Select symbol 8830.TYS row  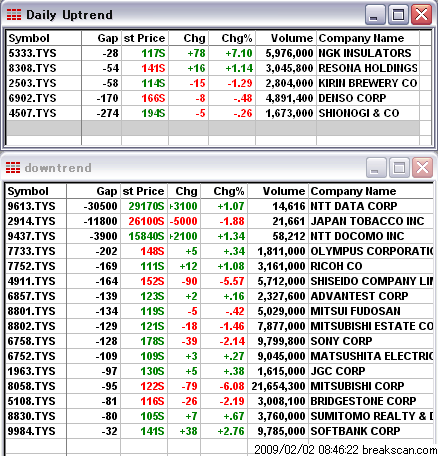[x=32, y=416]
